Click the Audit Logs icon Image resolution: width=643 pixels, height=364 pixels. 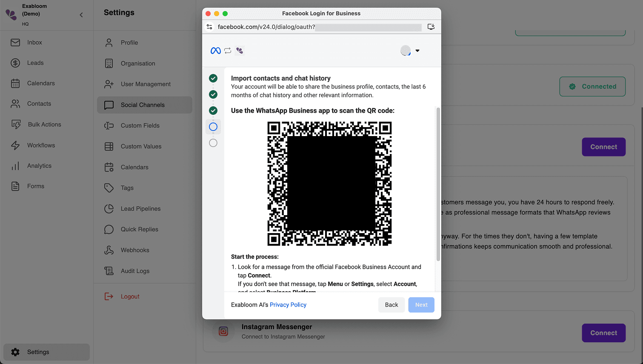[x=109, y=271]
